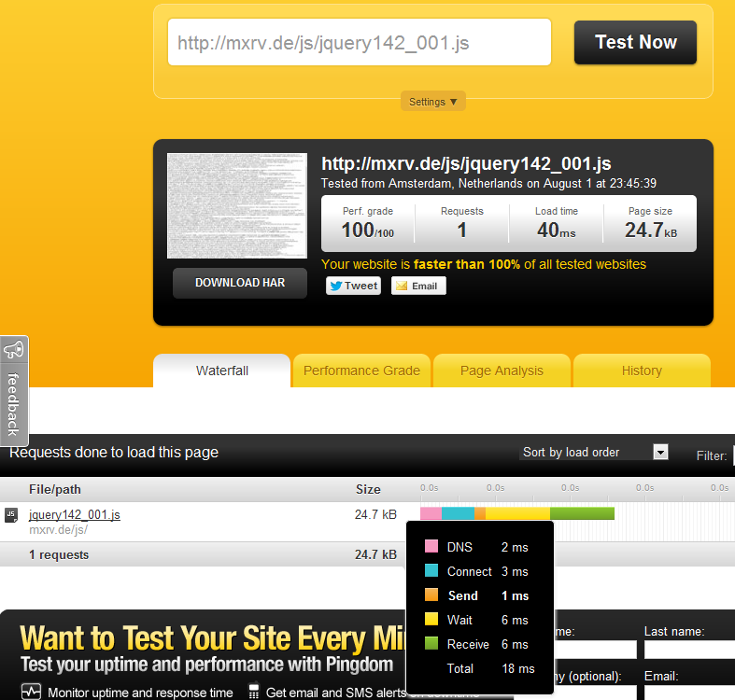Switch to the Waterfall tab
The image size is (735, 700).
(221, 371)
